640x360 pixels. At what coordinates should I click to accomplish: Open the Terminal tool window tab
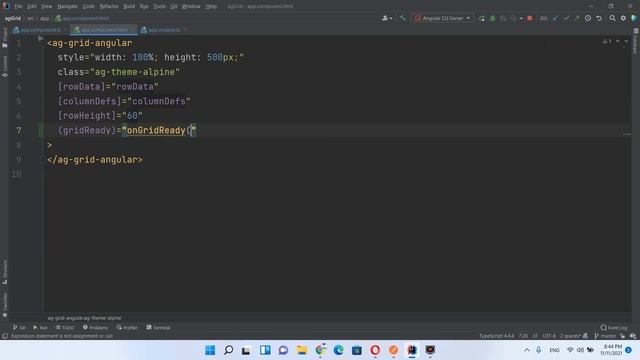pos(158,327)
